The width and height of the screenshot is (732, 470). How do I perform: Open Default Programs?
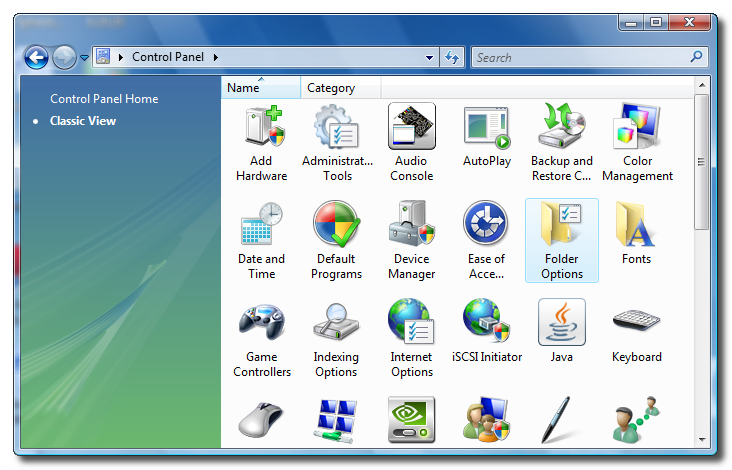(x=337, y=239)
